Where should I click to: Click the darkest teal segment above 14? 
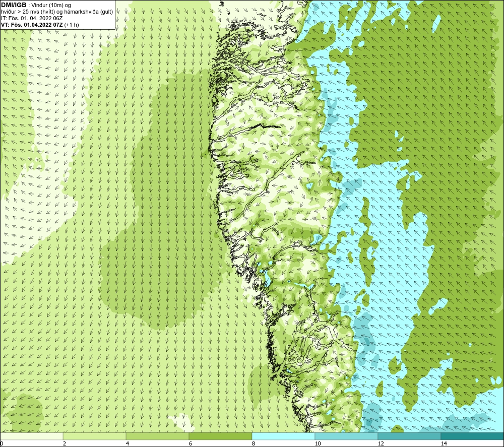click(472, 436)
